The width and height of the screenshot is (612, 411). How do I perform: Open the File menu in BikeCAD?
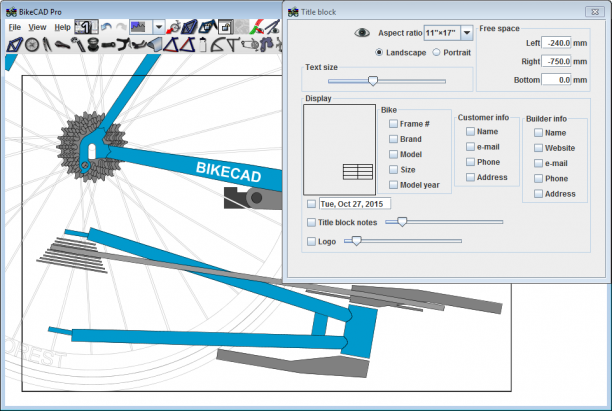[x=14, y=27]
